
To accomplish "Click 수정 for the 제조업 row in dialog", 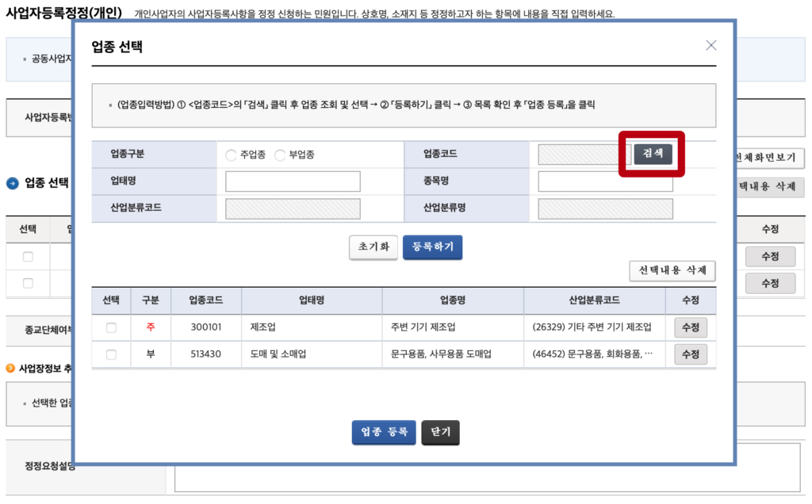I will click(x=690, y=327).
